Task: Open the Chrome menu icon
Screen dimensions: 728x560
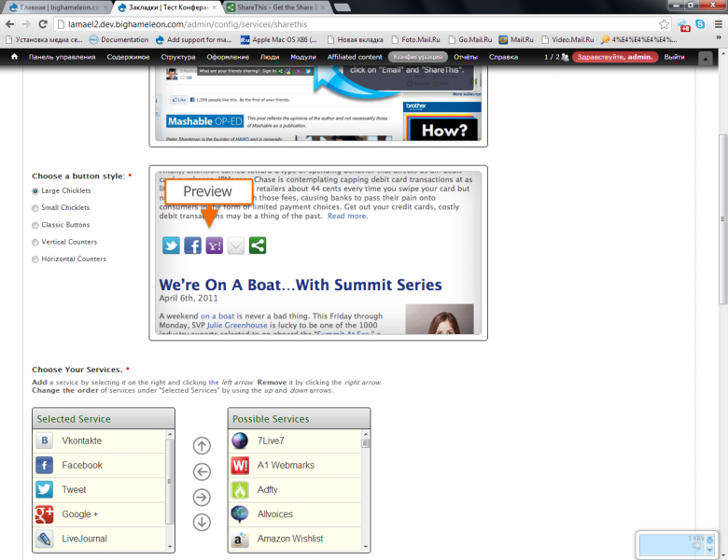Action: (719, 24)
